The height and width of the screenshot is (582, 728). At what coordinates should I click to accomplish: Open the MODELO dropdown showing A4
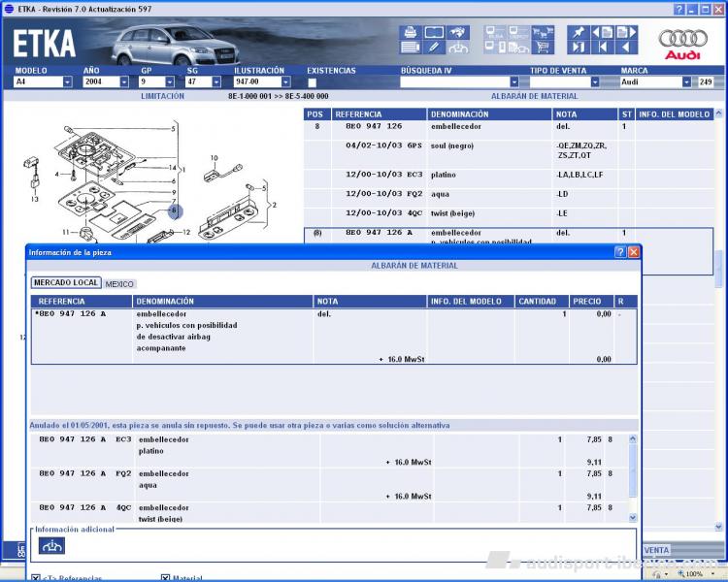coord(67,82)
